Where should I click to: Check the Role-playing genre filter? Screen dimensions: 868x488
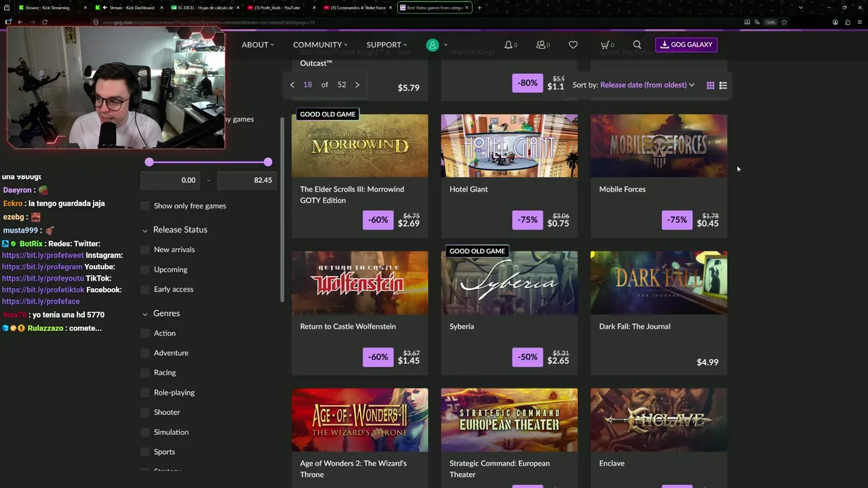pos(144,392)
